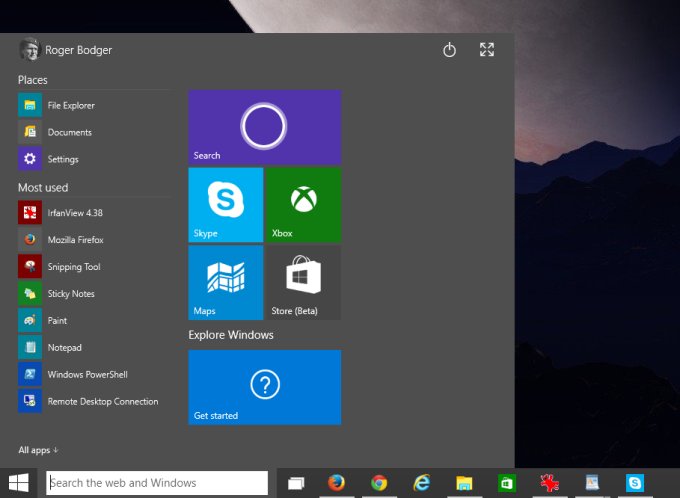680x498 pixels.
Task: Open Task View on the taskbar
Action: (x=295, y=483)
